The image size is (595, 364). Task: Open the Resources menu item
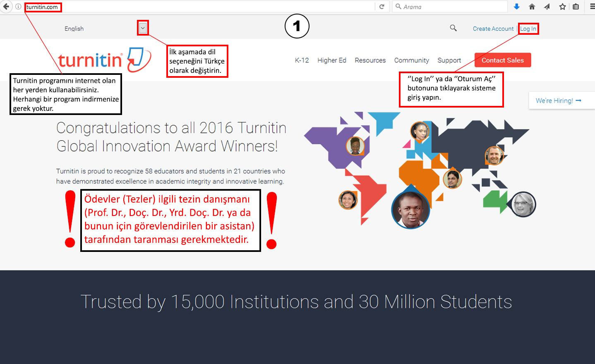[x=370, y=60]
